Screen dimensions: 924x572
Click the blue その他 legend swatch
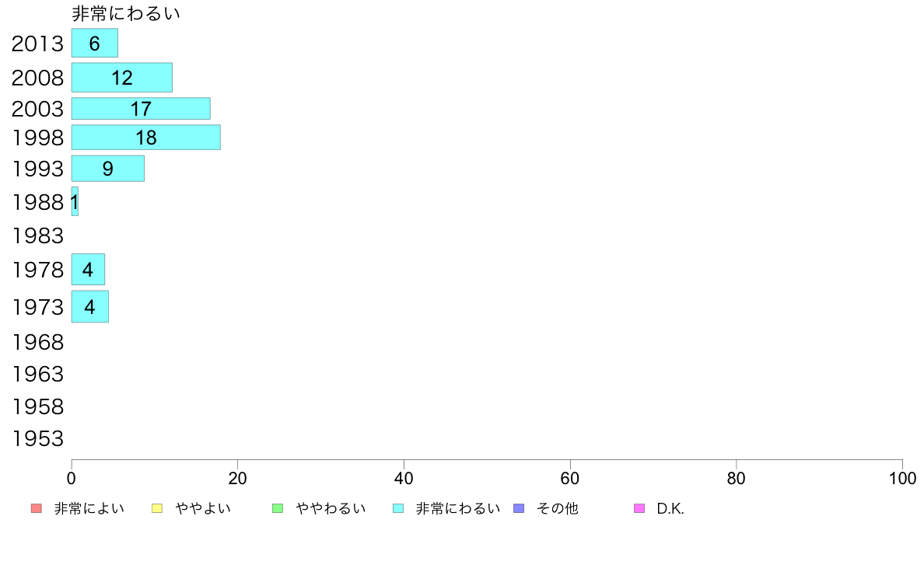[519, 508]
